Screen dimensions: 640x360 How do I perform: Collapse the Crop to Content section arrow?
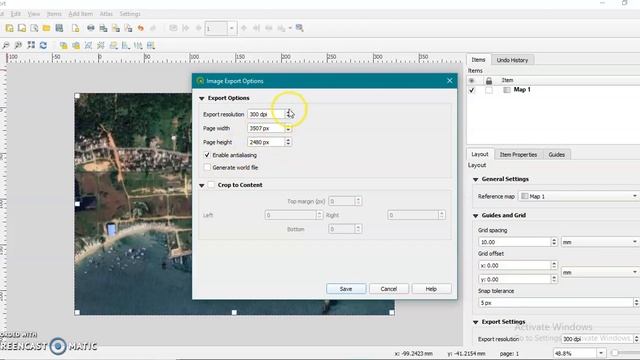[202, 185]
